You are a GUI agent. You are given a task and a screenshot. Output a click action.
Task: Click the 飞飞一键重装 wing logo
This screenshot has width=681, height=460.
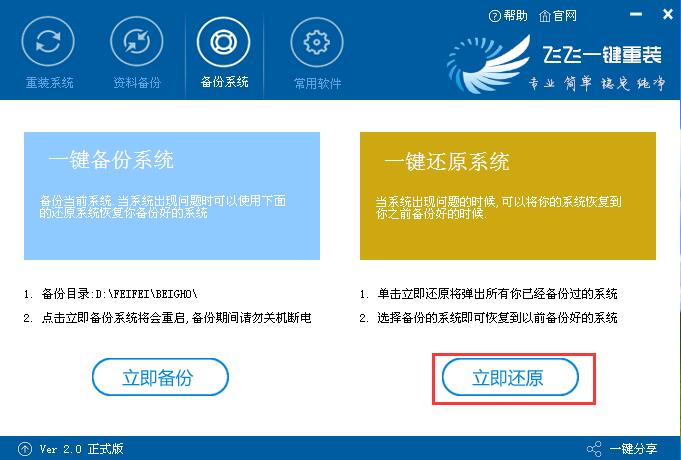click(489, 64)
